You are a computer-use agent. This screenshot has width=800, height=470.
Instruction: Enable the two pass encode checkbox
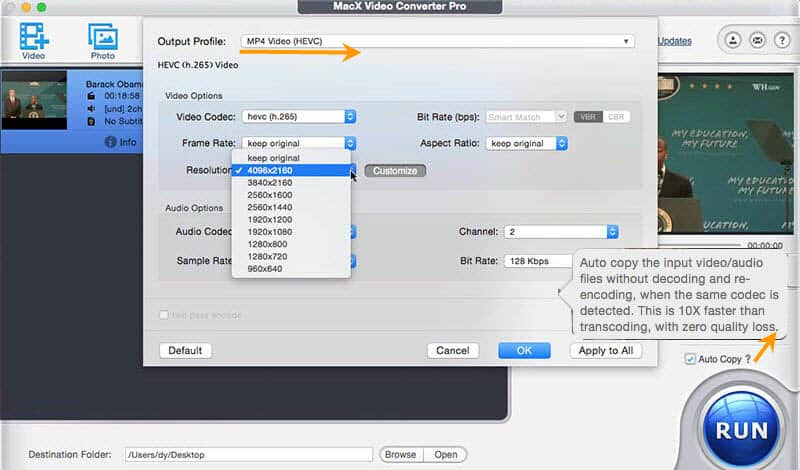(164, 315)
